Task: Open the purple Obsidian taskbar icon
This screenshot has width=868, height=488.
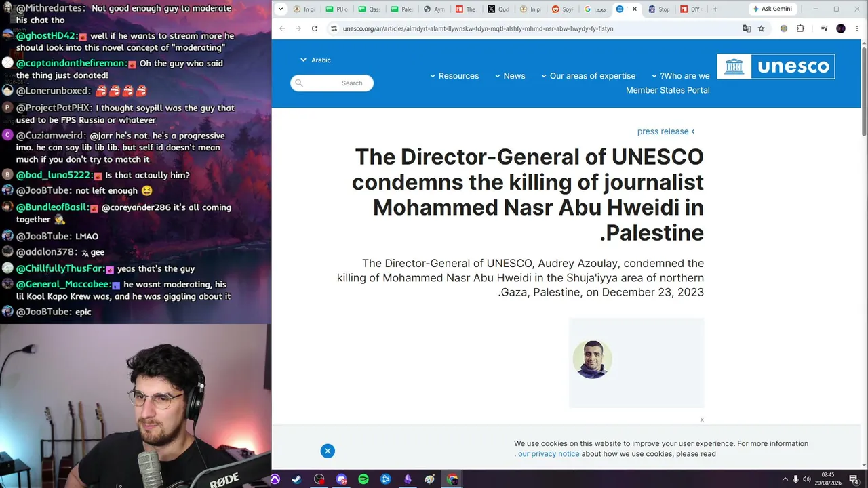Action: (408, 479)
